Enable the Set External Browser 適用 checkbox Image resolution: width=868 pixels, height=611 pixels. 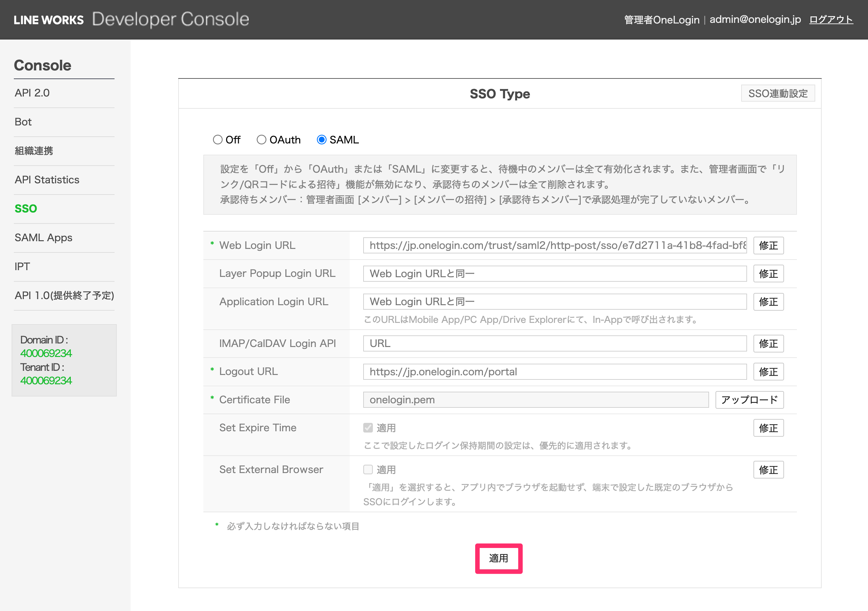point(368,470)
